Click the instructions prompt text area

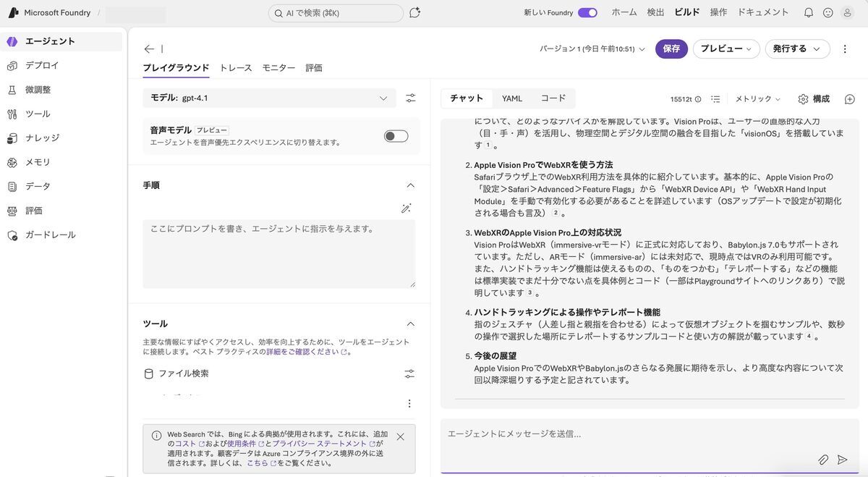pyautogui.click(x=279, y=253)
